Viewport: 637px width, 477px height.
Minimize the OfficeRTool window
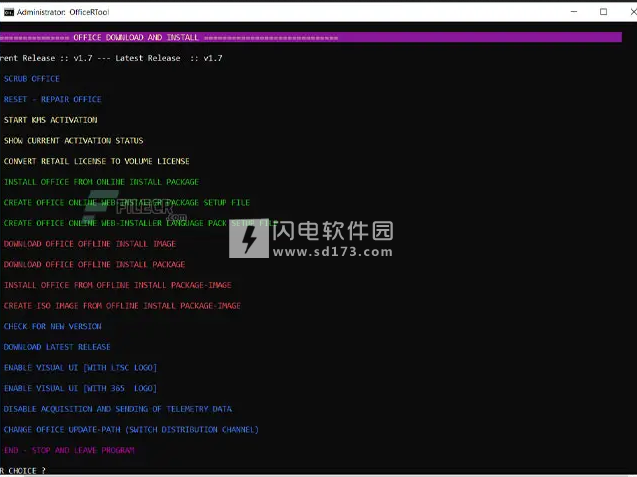(574, 12)
